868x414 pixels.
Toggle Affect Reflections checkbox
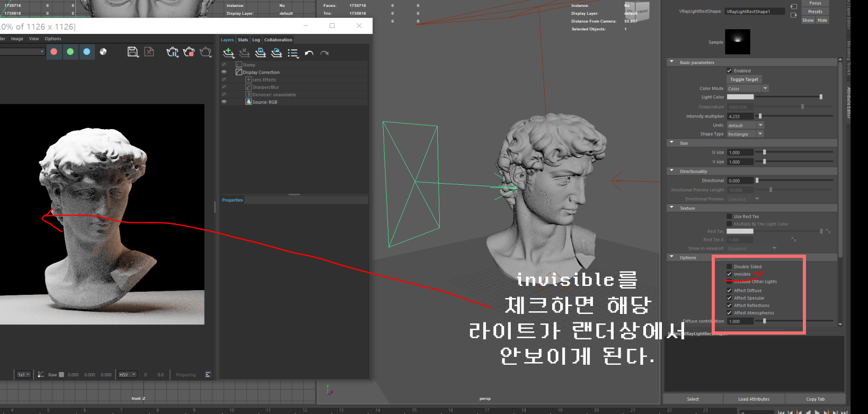coord(729,305)
